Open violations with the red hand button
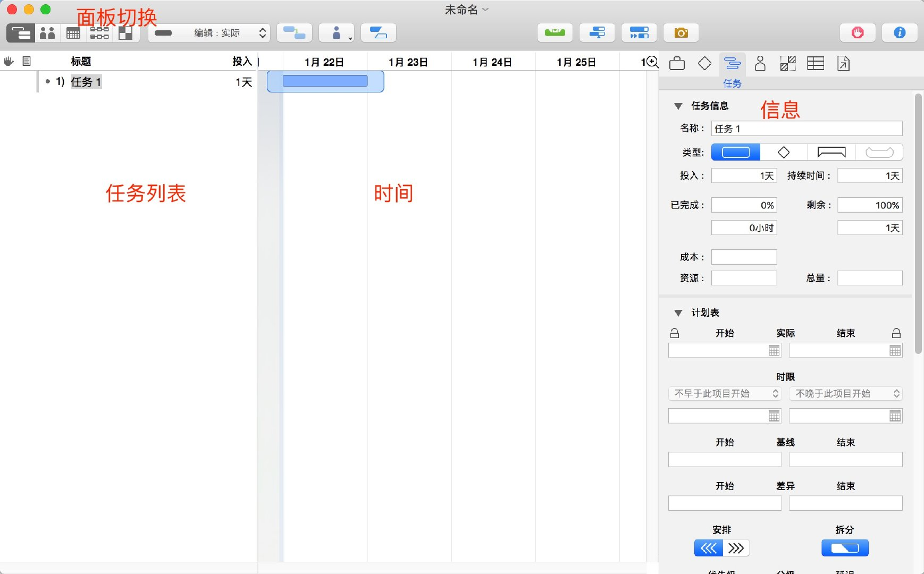This screenshot has width=924, height=574. point(858,33)
